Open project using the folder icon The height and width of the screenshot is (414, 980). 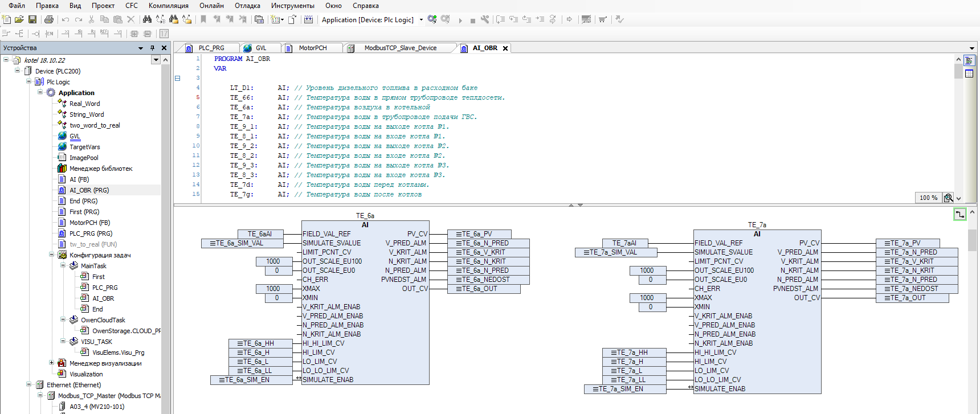point(19,19)
